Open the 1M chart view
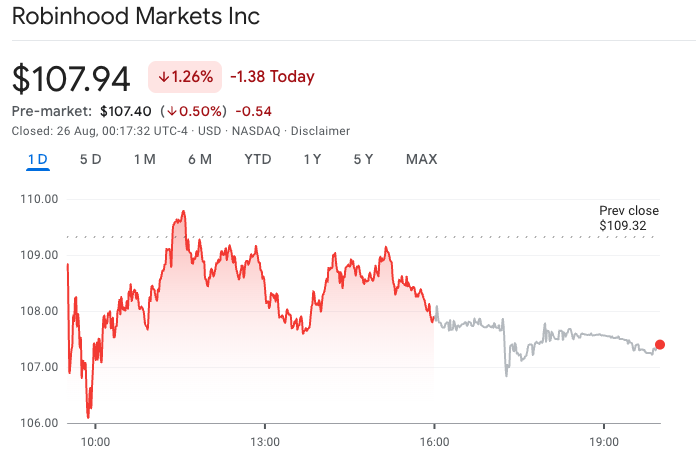Image resolution: width=696 pixels, height=456 pixels. click(144, 159)
